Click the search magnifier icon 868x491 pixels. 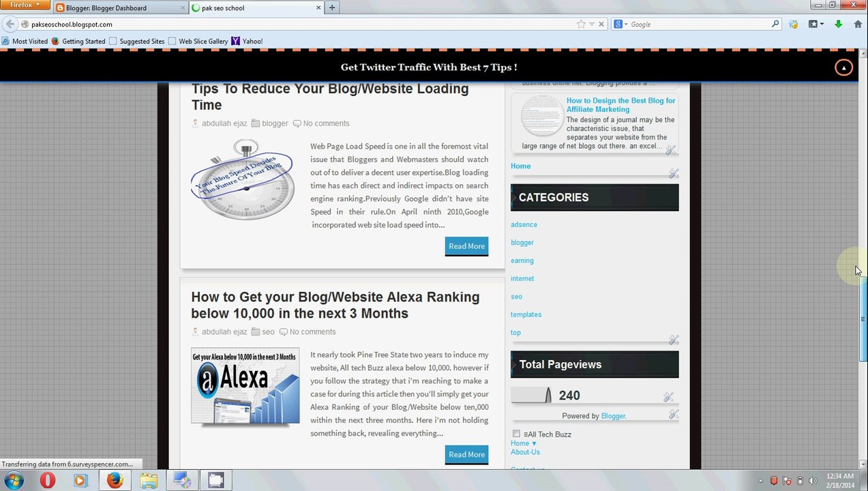pos(775,24)
